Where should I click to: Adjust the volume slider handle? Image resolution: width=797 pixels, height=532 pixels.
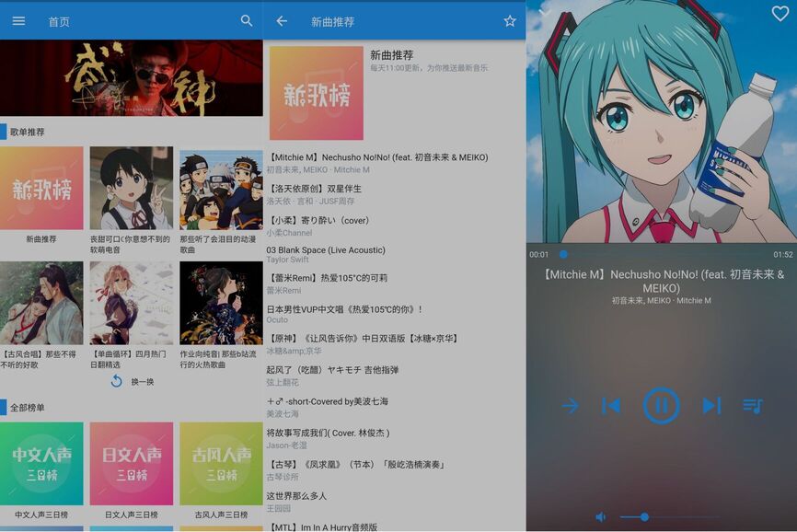644,516
